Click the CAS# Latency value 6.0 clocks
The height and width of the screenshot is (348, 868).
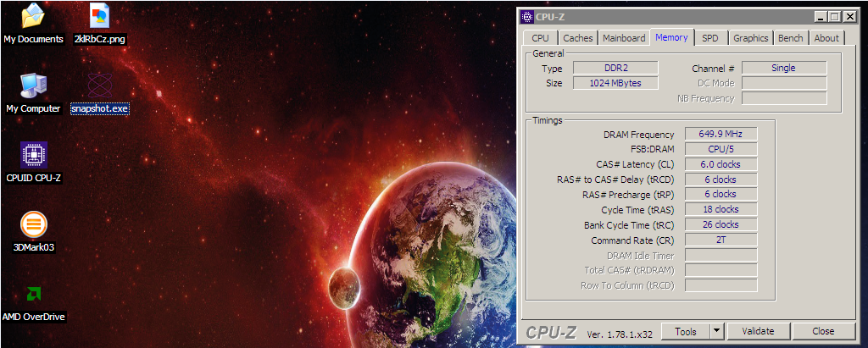pyautogui.click(x=721, y=164)
